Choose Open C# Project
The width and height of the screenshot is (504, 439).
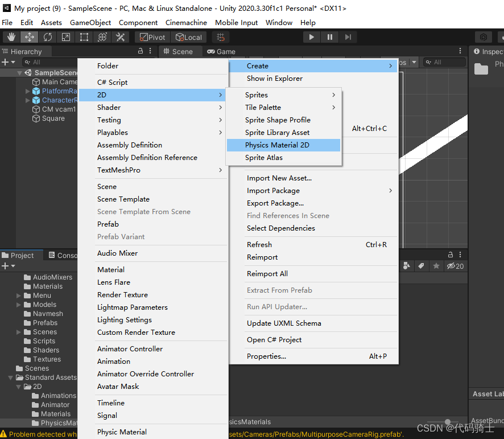pos(313,340)
